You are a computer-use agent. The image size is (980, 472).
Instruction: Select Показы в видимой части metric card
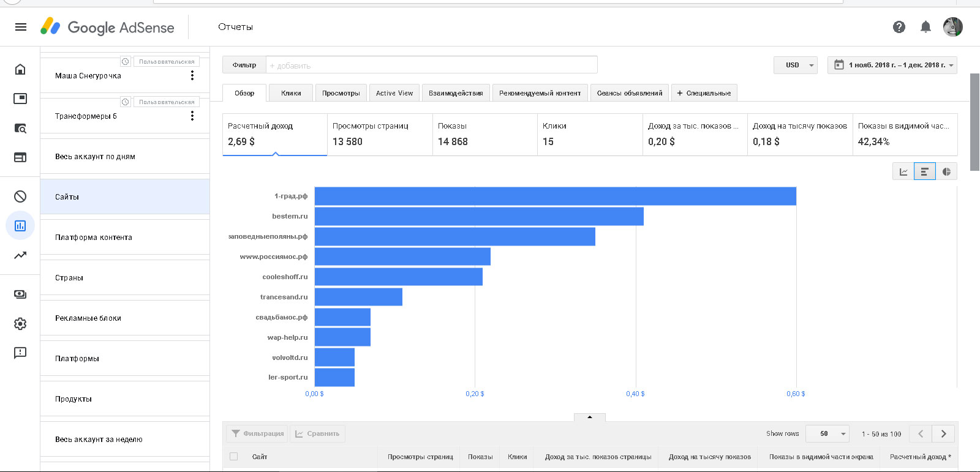pyautogui.click(x=905, y=134)
